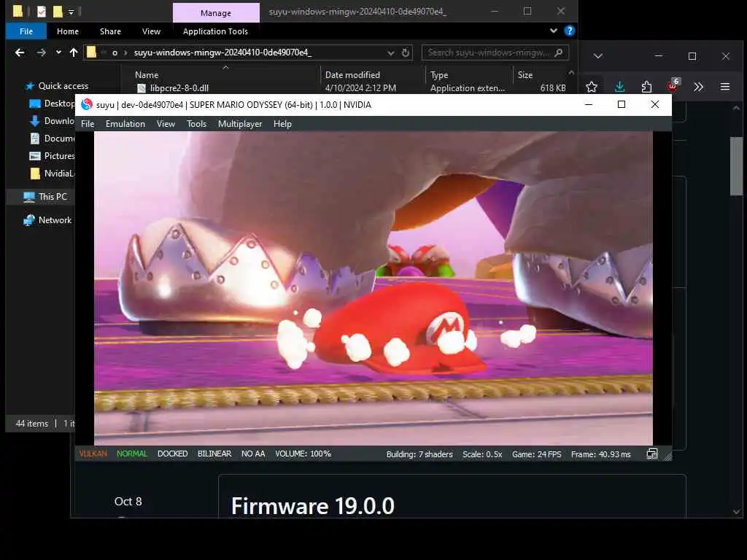Refresh the Explorer folder view
The height and width of the screenshot is (560, 747).
[x=406, y=52]
